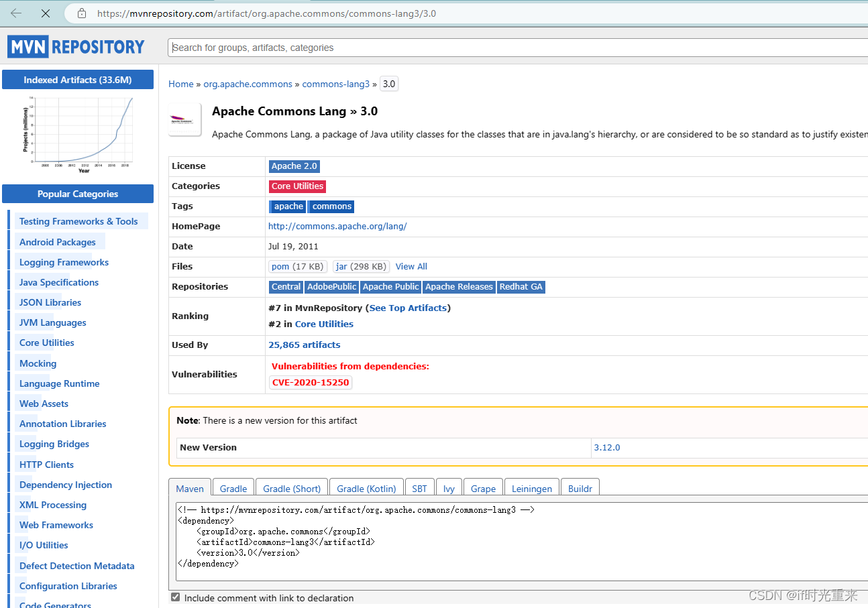Image resolution: width=868 pixels, height=608 pixels.
Task: Download the pom (17 KB) file
Action: click(298, 266)
